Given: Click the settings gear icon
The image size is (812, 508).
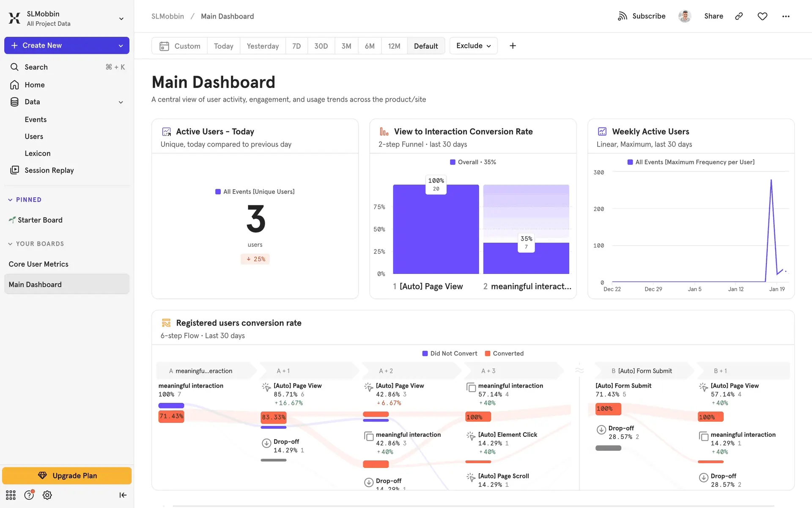Looking at the screenshot, I should point(47,495).
